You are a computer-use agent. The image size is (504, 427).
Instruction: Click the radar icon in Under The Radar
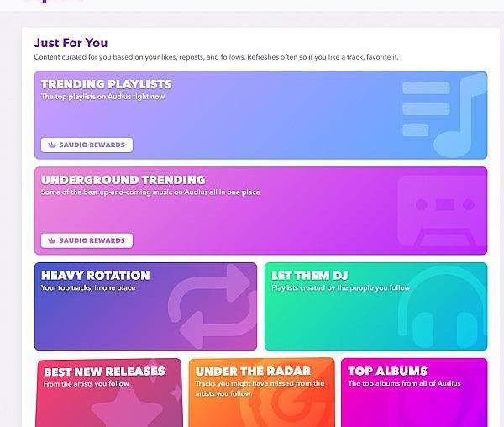click(277, 403)
